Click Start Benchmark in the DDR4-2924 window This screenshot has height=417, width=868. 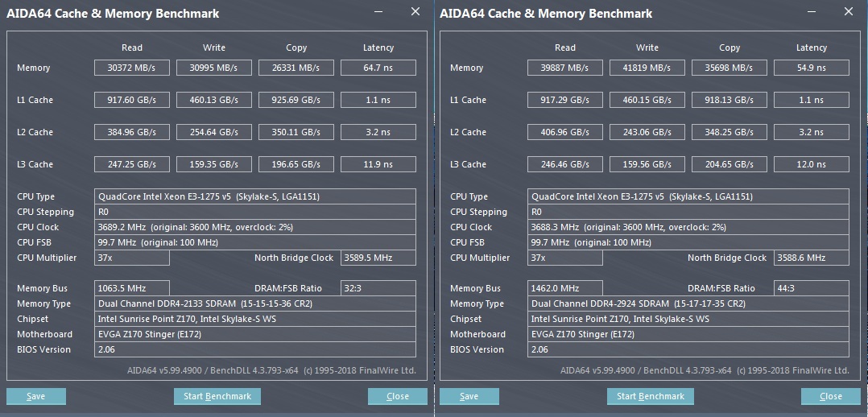[651, 396]
